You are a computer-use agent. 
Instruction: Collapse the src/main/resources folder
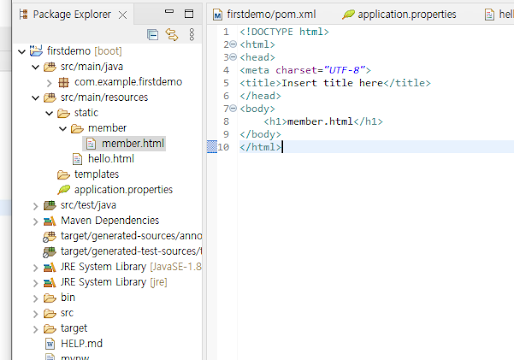[36, 98]
